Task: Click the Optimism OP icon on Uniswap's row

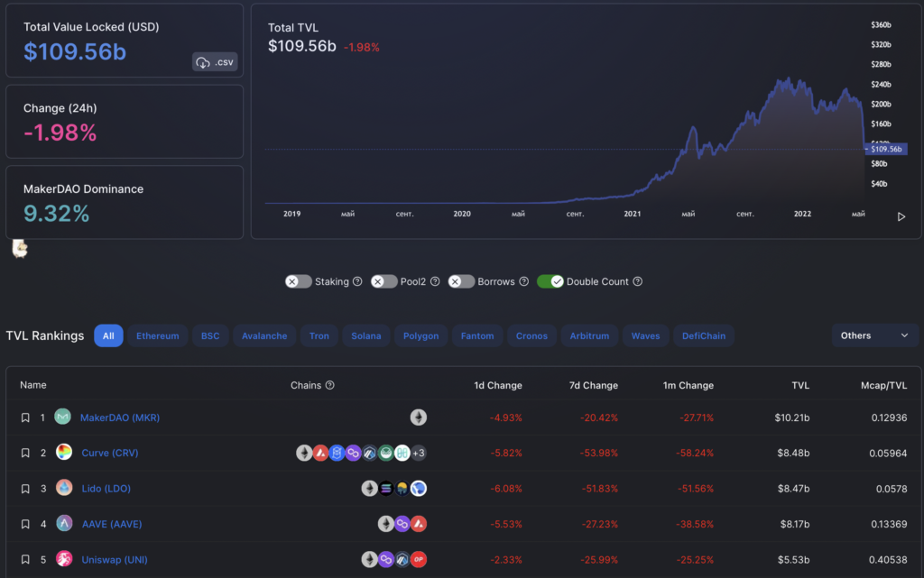Action: coord(418,559)
